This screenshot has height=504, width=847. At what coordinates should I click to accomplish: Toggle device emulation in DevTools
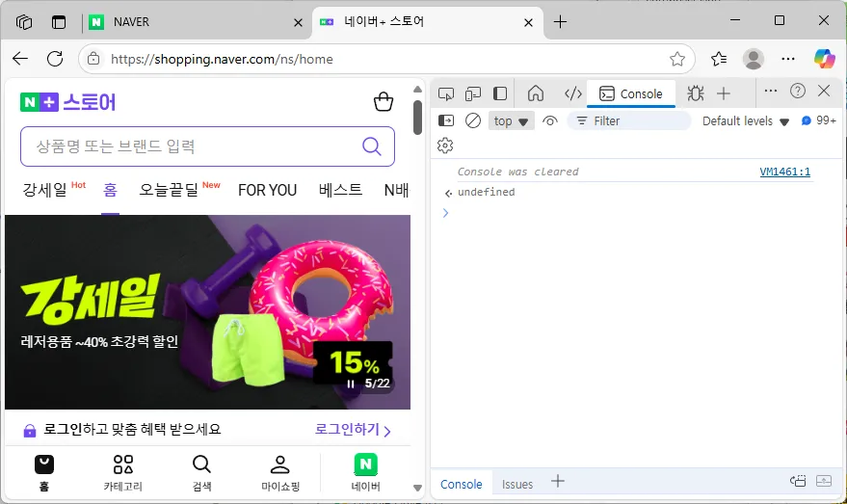[x=473, y=93]
